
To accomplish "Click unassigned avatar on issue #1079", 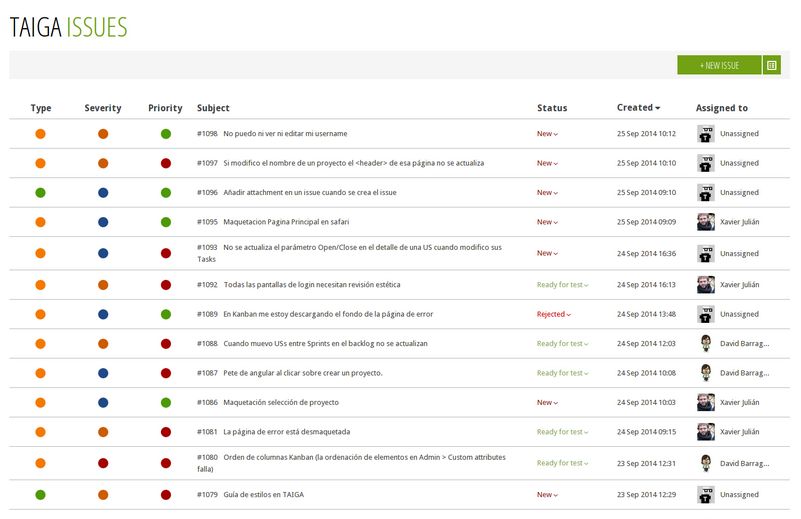I will pos(706,494).
